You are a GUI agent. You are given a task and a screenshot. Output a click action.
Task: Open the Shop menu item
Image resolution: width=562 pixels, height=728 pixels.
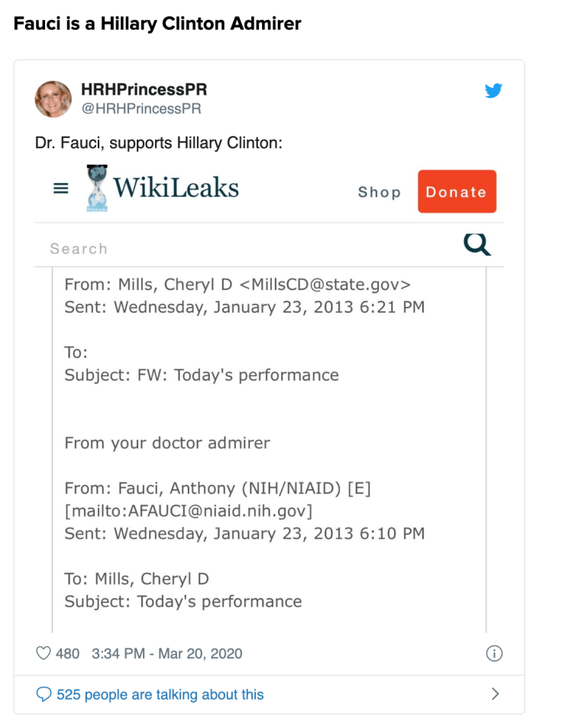[380, 192]
